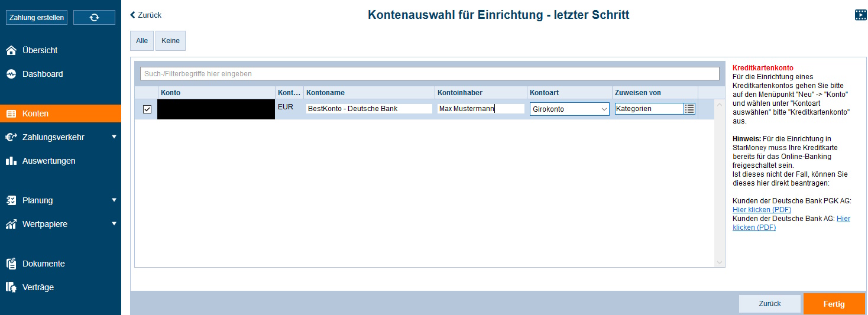868x315 pixels.
Task: Open Deutsche Bank PGK AG PDF link
Action: pos(762,210)
